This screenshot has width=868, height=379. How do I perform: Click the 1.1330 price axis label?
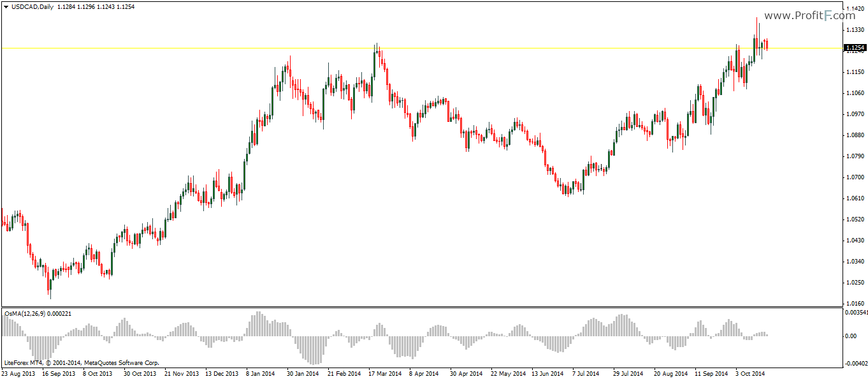tap(855, 30)
